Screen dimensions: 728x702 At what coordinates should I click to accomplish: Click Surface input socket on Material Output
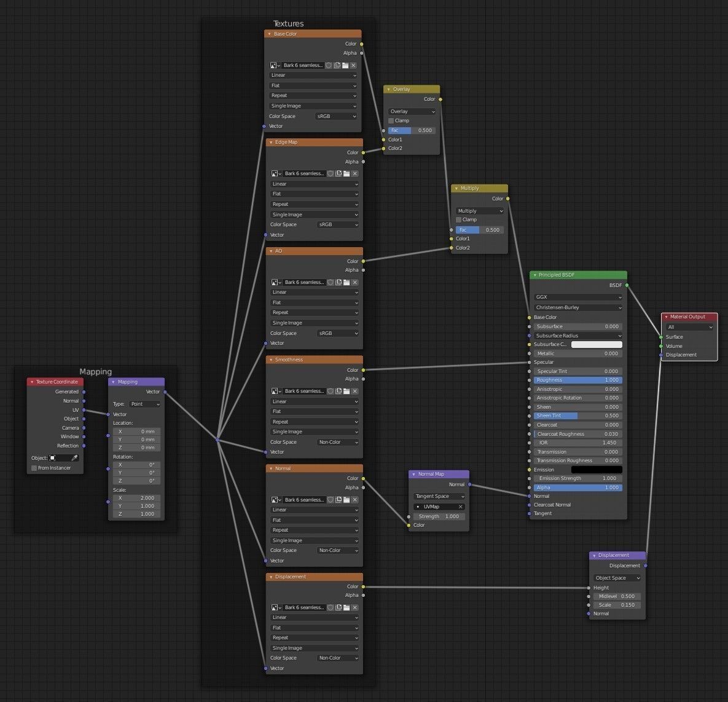[660, 337]
